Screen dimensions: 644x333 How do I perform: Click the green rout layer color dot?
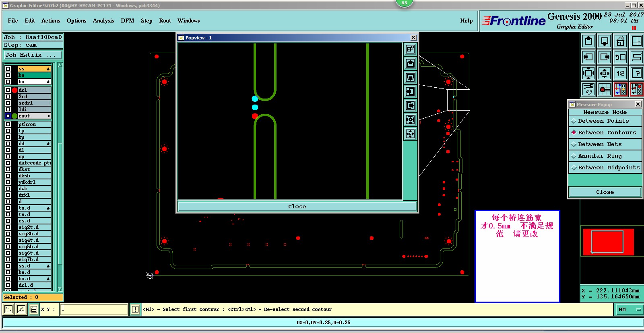(14, 116)
